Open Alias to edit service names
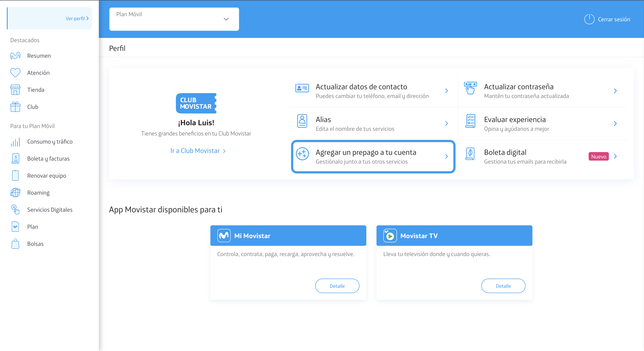This screenshot has width=644, height=351. [374, 124]
